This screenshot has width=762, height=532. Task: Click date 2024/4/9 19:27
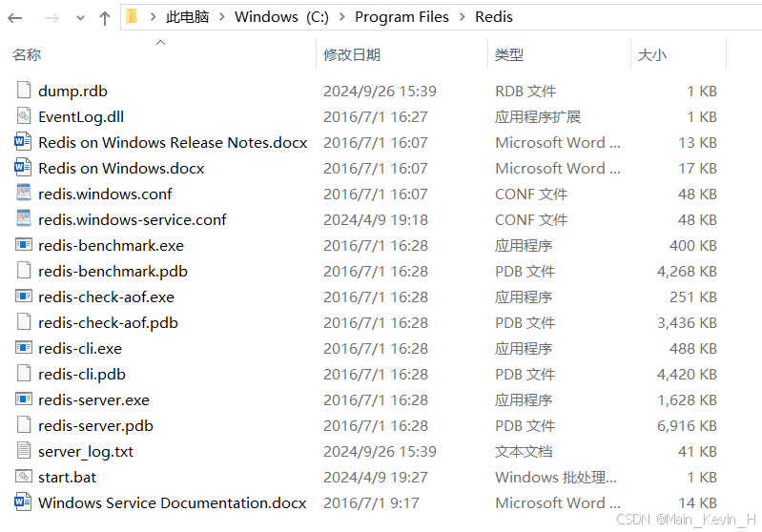(x=376, y=478)
